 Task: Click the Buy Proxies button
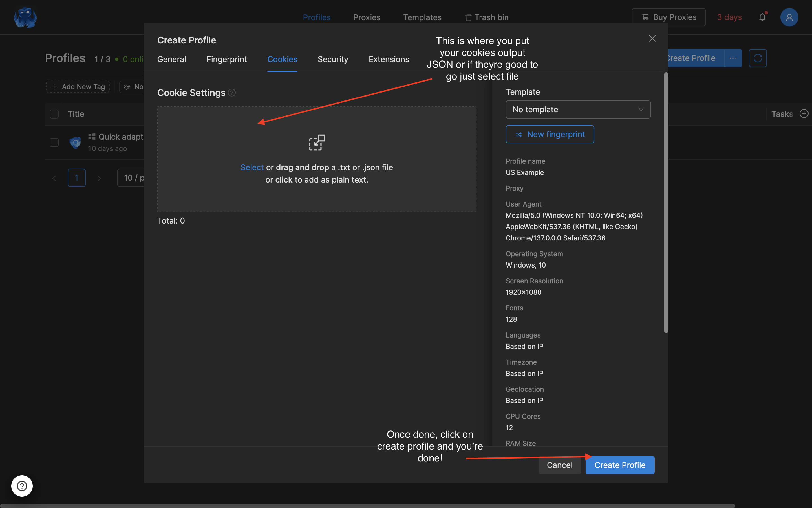(668, 17)
